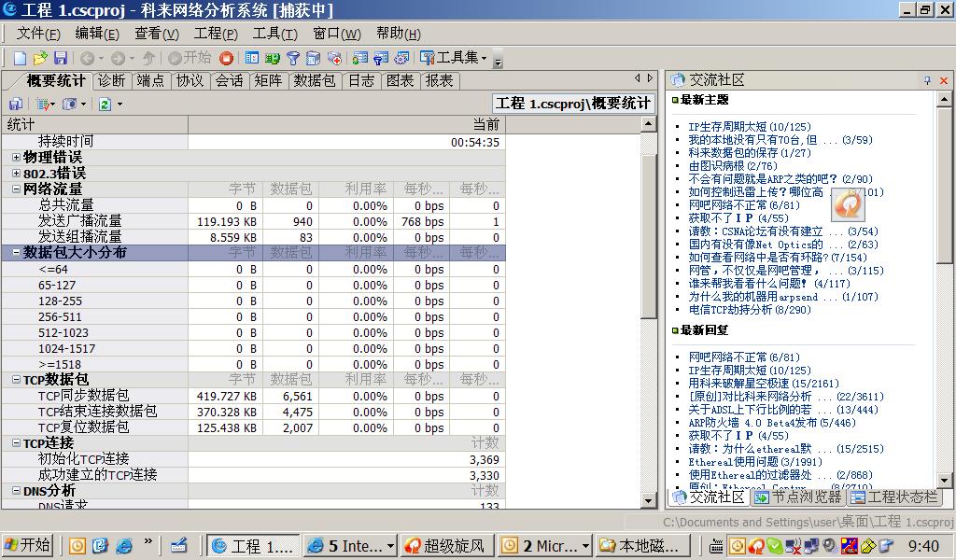
Task: Click the green refresh icon in statistics toolbar
Action: [105, 104]
